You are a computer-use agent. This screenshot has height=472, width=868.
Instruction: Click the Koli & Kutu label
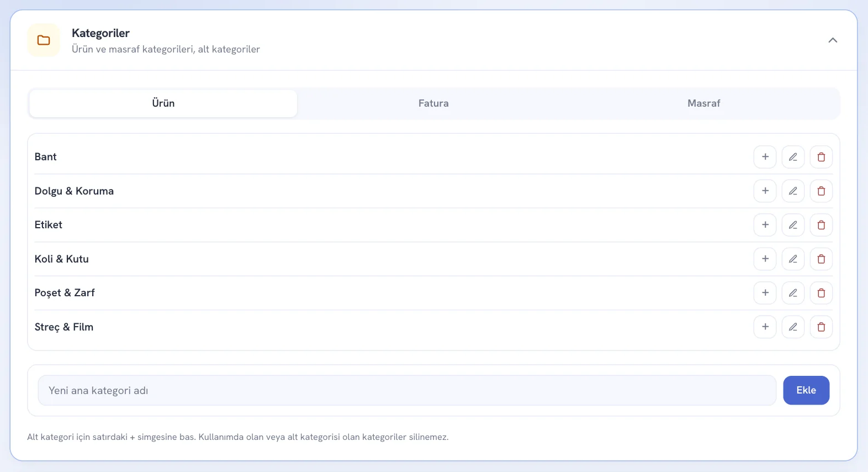tap(61, 259)
